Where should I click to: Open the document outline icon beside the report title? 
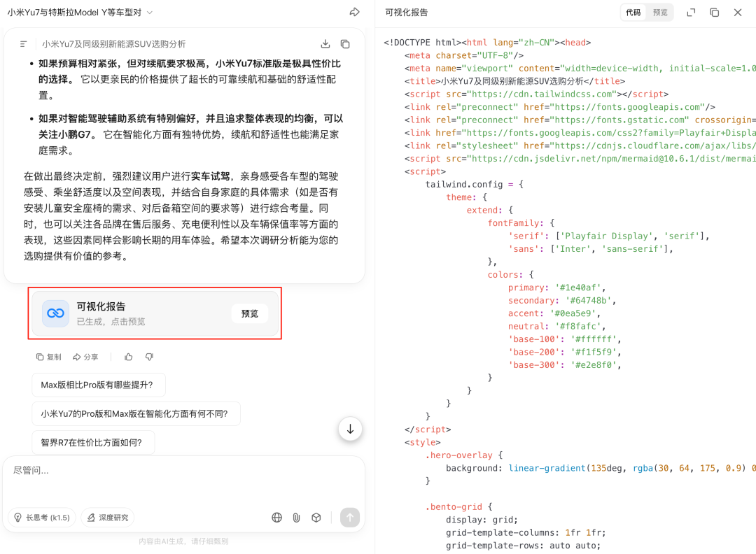[23, 44]
